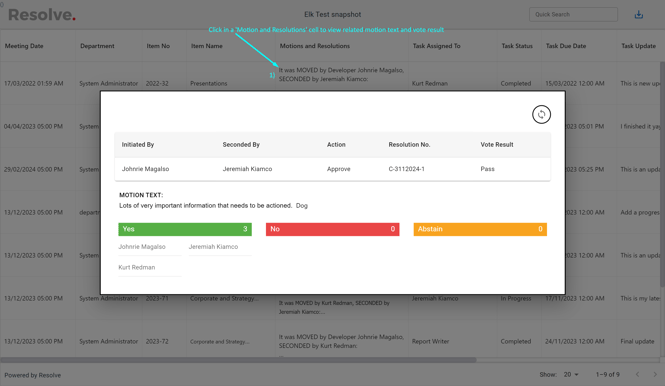Click the green Yes vote bar

click(x=185, y=229)
